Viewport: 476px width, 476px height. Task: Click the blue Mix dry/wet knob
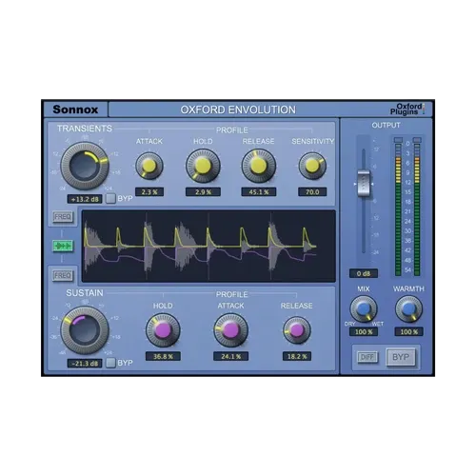tap(364, 308)
